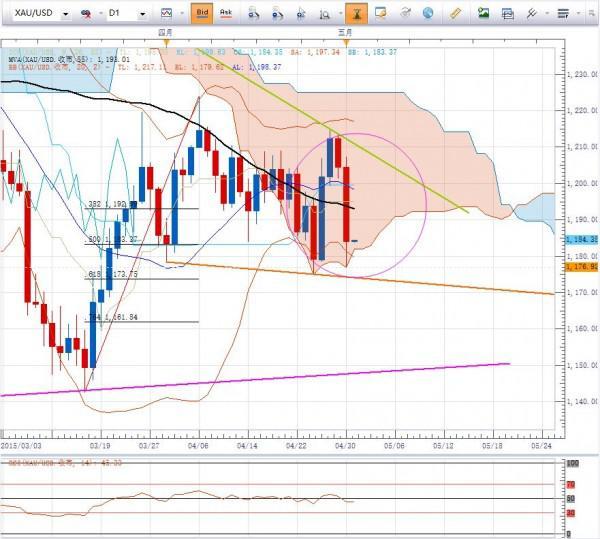Screen dimensions: 600x539
Task: Open the chart type dropdown arrow
Action: [182, 13]
